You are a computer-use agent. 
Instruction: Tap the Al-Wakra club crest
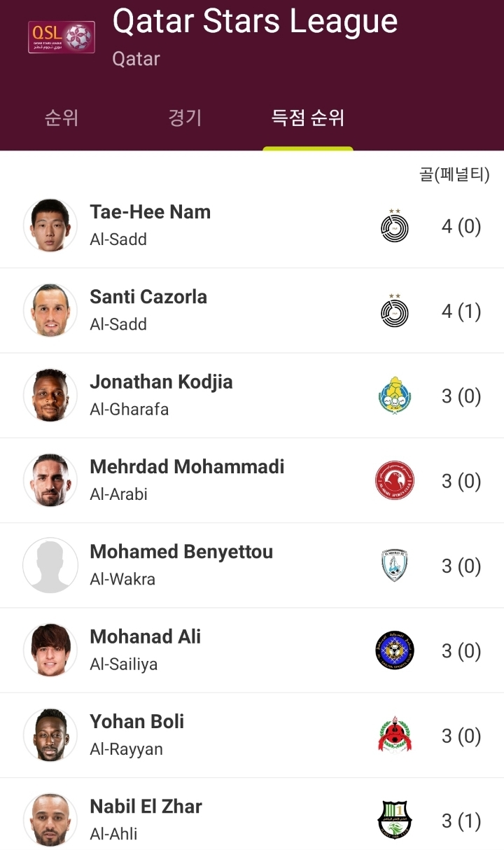tap(395, 566)
